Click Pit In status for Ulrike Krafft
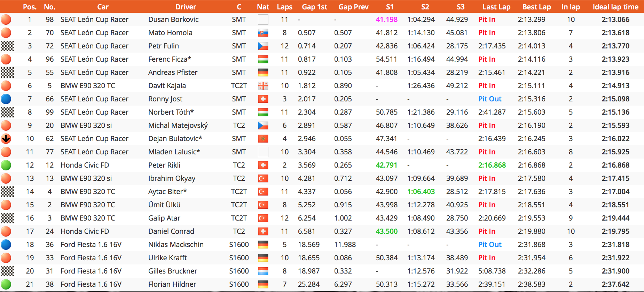 point(487,258)
